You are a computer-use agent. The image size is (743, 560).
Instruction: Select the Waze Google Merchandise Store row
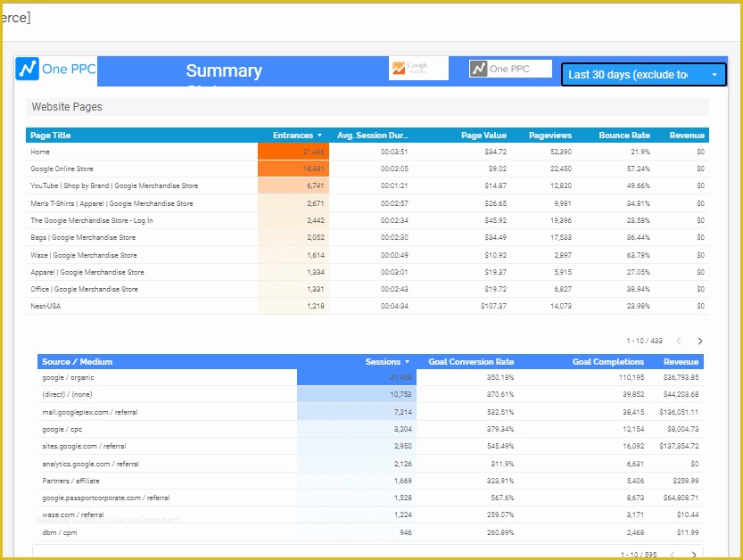[x=367, y=255]
